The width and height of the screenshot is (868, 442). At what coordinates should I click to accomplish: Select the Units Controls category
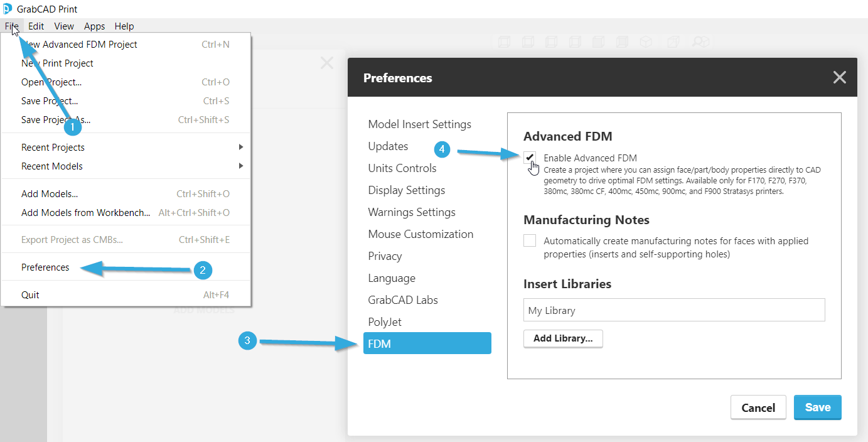[402, 168]
